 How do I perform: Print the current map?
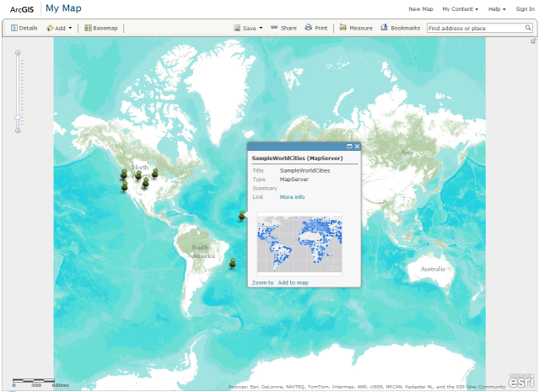coord(316,28)
